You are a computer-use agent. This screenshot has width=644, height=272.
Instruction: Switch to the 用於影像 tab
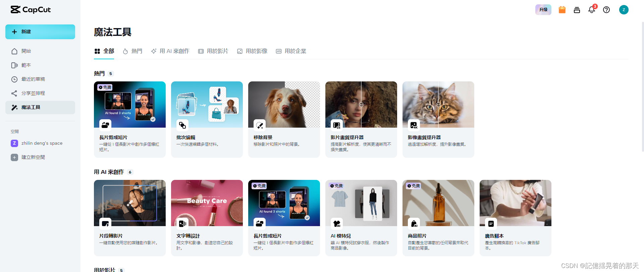pos(252,51)
